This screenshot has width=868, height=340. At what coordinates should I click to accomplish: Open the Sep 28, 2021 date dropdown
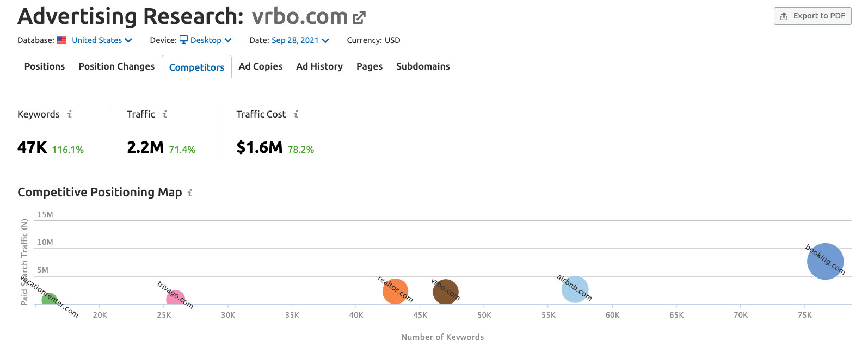[300, 40]
